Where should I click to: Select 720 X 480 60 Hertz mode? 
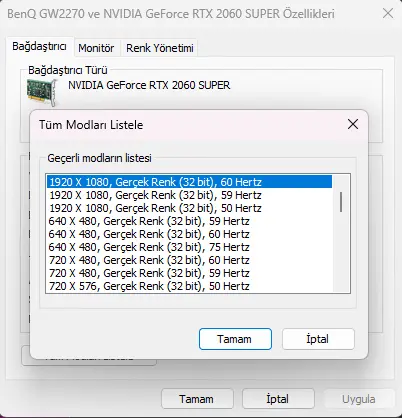tap(189, 260)
